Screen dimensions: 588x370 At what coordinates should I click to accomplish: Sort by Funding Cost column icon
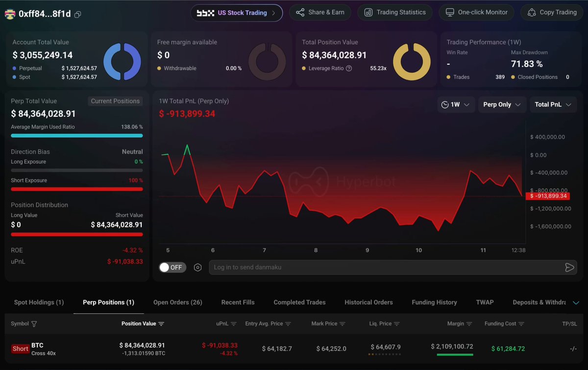click(521, 324)
